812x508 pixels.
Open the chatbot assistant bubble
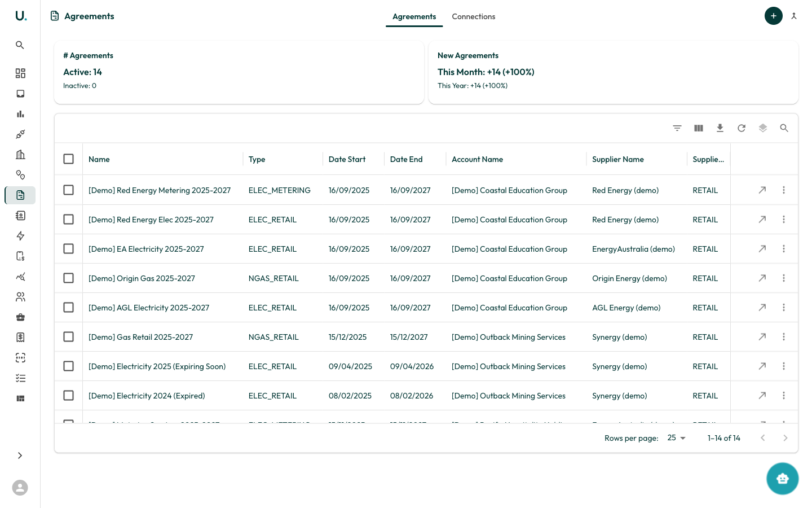[782, 479]
